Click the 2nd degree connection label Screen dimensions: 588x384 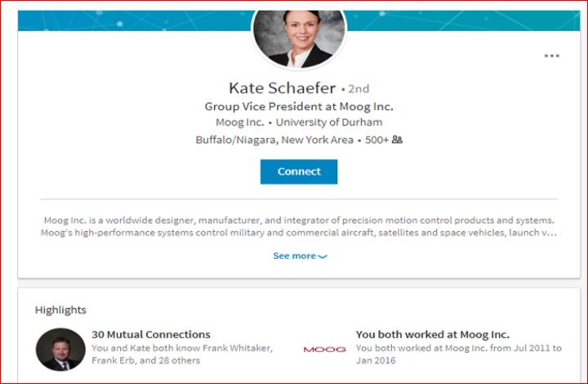click(x=359, y=89)
